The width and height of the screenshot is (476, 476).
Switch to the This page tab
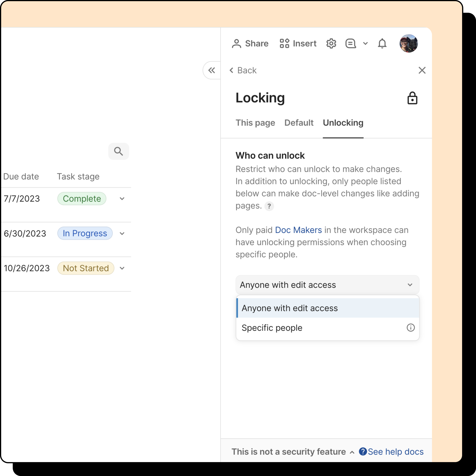(x=255, y=123)
